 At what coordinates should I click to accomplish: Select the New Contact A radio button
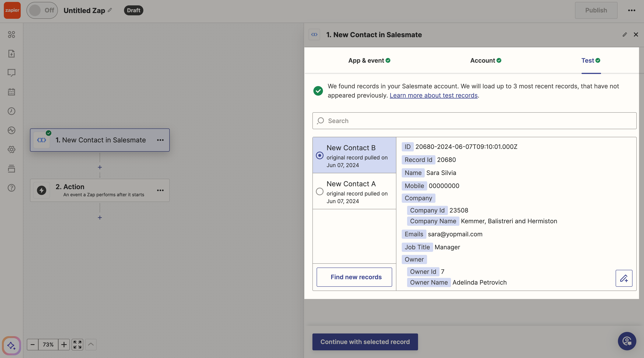tap(320, 191)
